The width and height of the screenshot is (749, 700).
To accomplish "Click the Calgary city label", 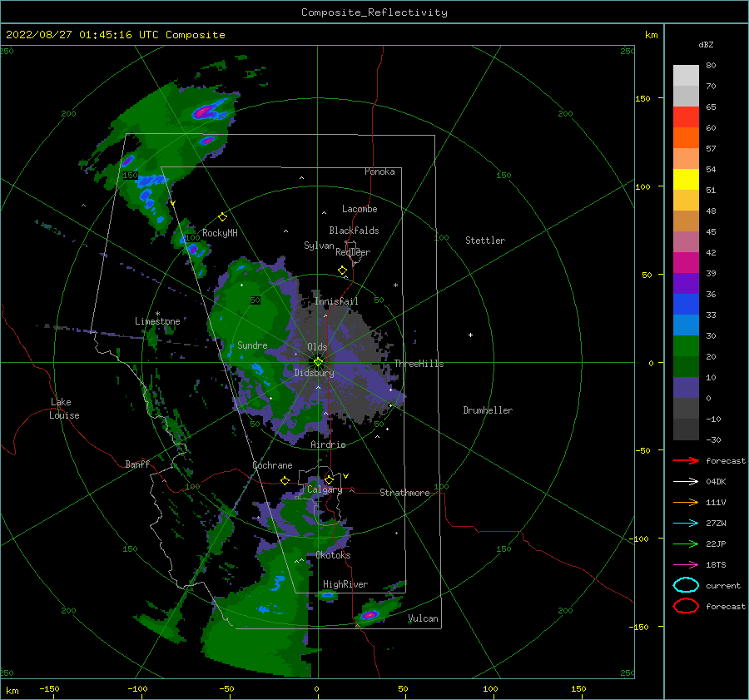I will coord(325,489).
